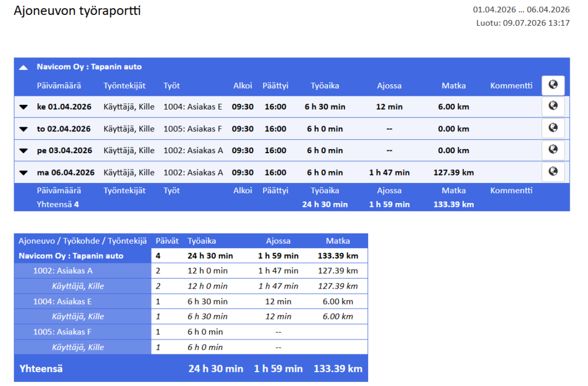Select 1004: Asiakas E job in first row
The image size is (588, 386).
[193, 107]
